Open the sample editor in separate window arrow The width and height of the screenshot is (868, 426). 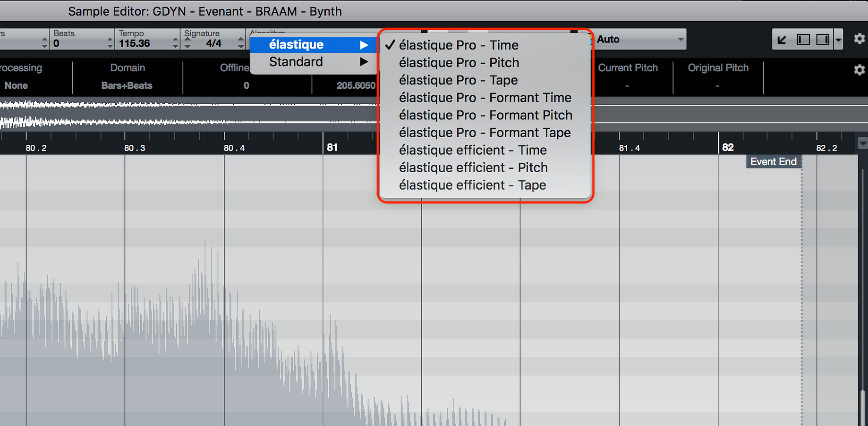[x=782, y=40]
